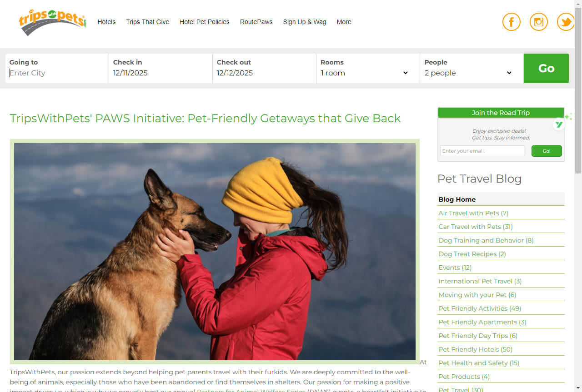Open Pet Friendly Hotels category link
The width and height of the screenshot is (582, 392).
(475, 349)
